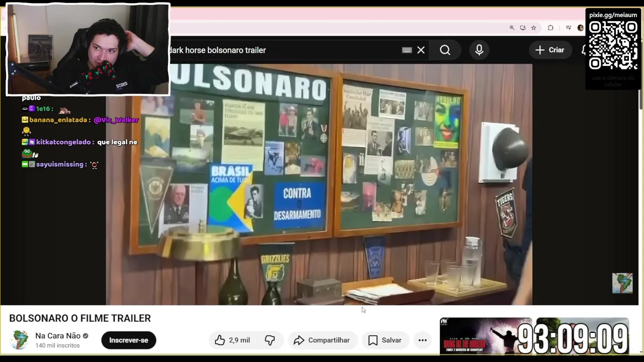Click kitkatcongelado chat username
644x362 pixels.
click(64, 142)
